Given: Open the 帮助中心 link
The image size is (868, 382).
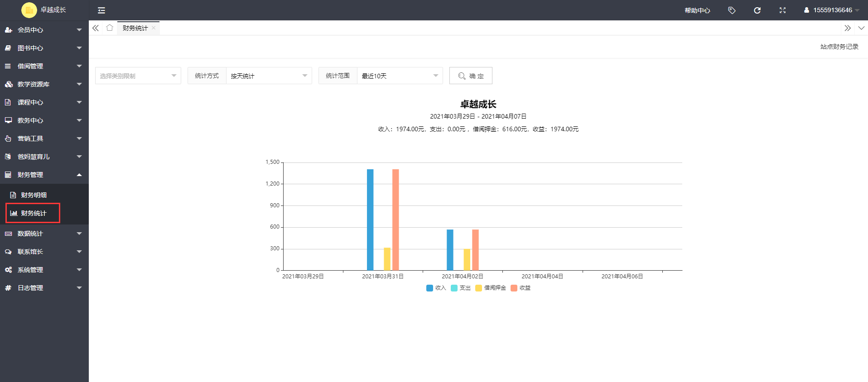Looking at the screenshot, I should pos(697,10).
